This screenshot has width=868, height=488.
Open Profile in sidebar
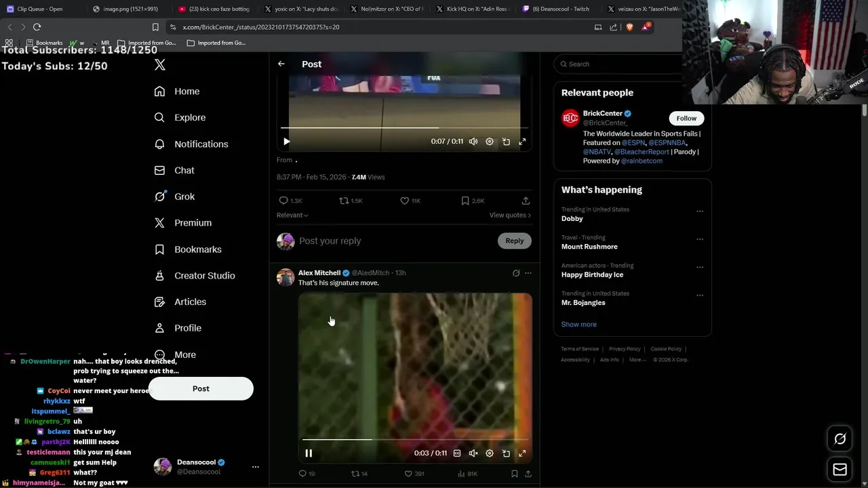(x=178, y=328)
